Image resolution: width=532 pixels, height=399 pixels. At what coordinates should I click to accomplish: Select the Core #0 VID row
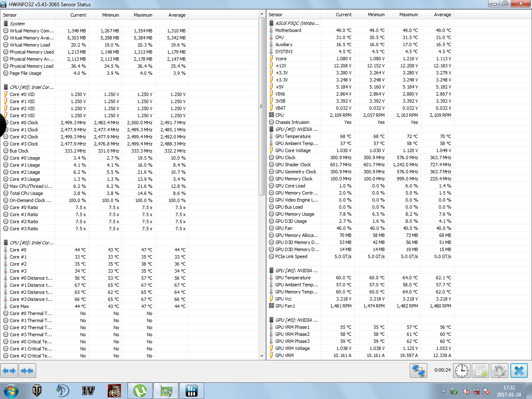[x=130, y=94]
